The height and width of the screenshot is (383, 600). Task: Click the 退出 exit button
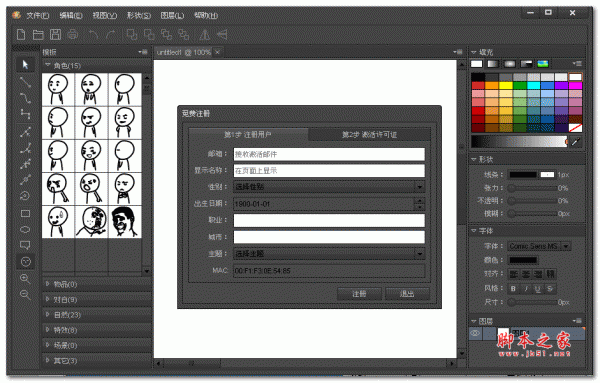click(407, 294)
